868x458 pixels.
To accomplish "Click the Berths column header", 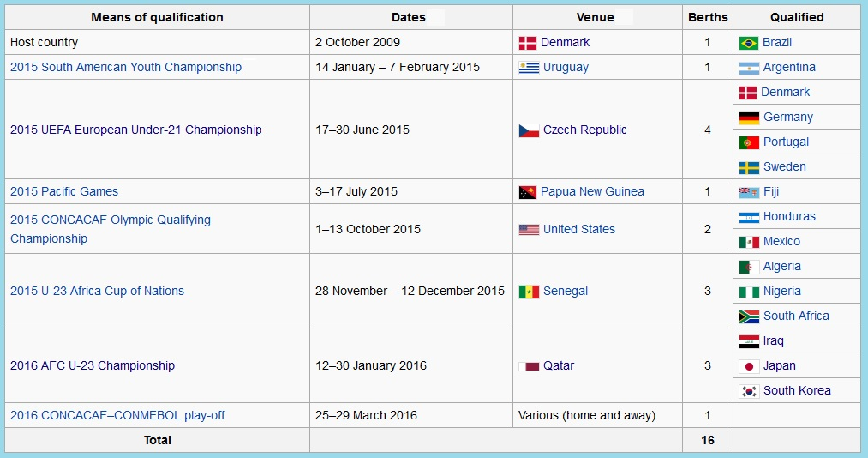I will tap(708, 17).
